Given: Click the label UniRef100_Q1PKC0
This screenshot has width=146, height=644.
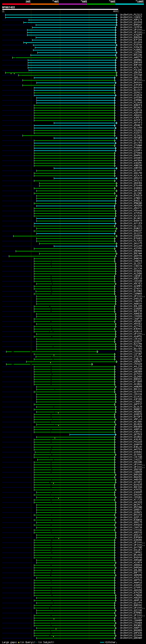Looking at the screenshot, I should (131, 93).
